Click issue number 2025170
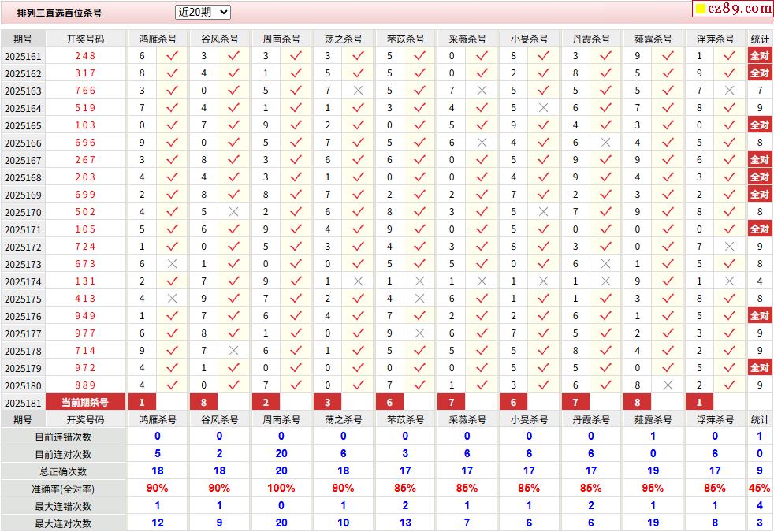The width and height of the screenshot is (774, 532). [23, 212]
